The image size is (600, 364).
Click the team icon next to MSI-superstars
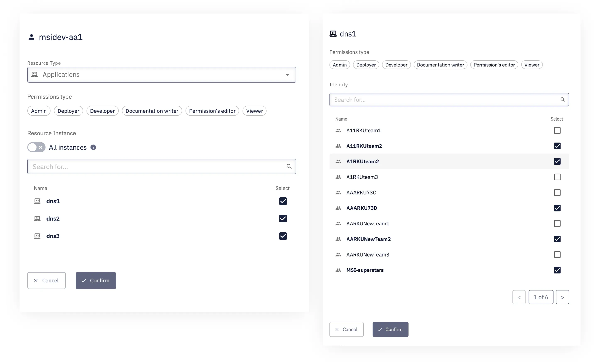(338, 270)
